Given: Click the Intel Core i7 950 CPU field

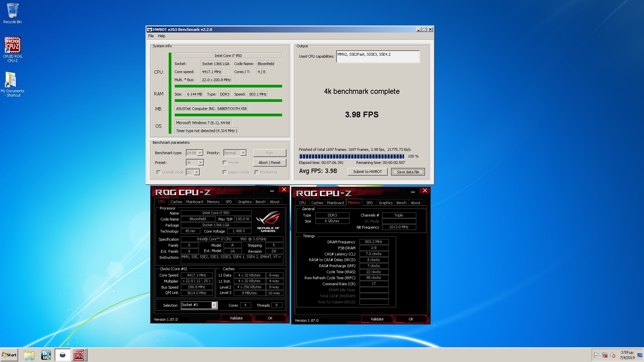Looking at the screenshot, I should [228, 56].
